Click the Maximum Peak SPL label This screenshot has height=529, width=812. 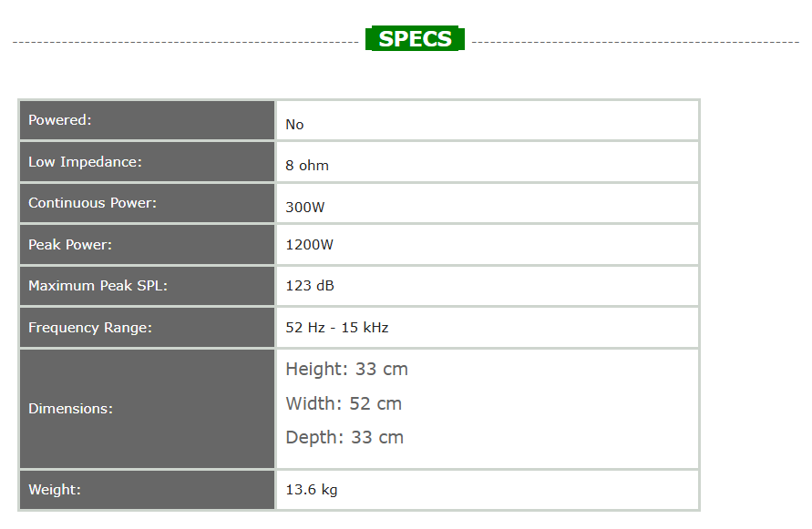pos(98,286)
